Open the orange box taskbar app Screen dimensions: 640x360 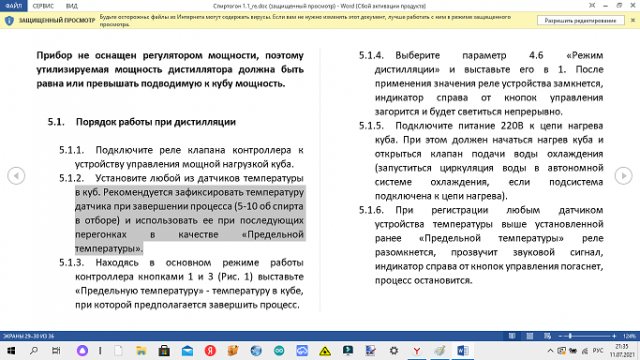233,351
